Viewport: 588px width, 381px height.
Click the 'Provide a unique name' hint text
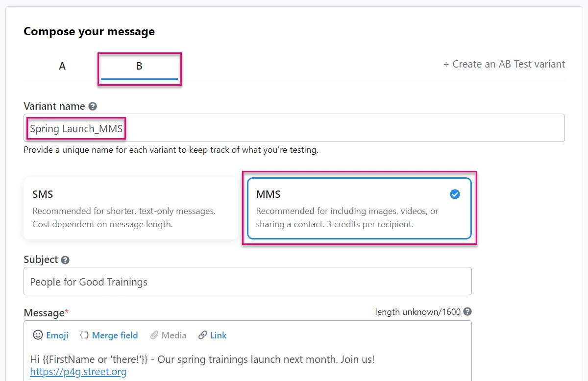point(171,150)
